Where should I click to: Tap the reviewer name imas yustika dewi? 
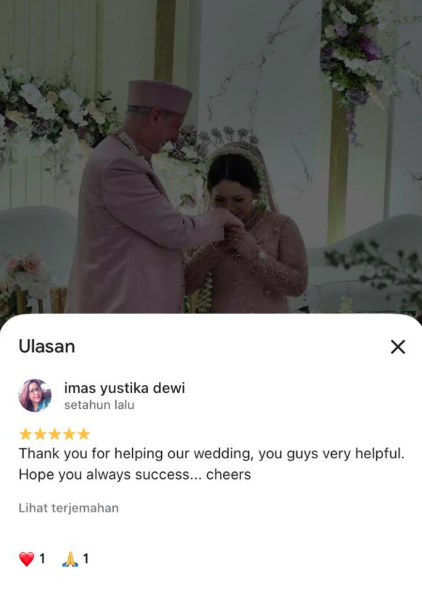coord(124,388)
